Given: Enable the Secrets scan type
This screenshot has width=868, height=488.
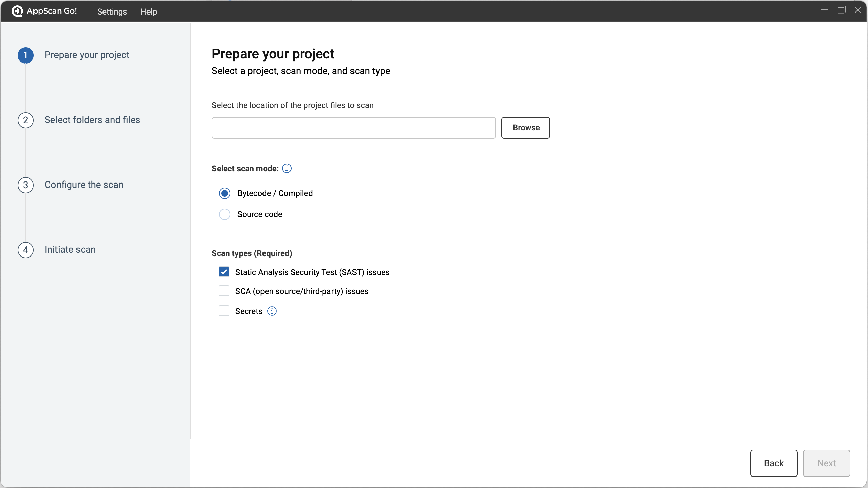Looking at the screenshot, I should pos(224,311).
